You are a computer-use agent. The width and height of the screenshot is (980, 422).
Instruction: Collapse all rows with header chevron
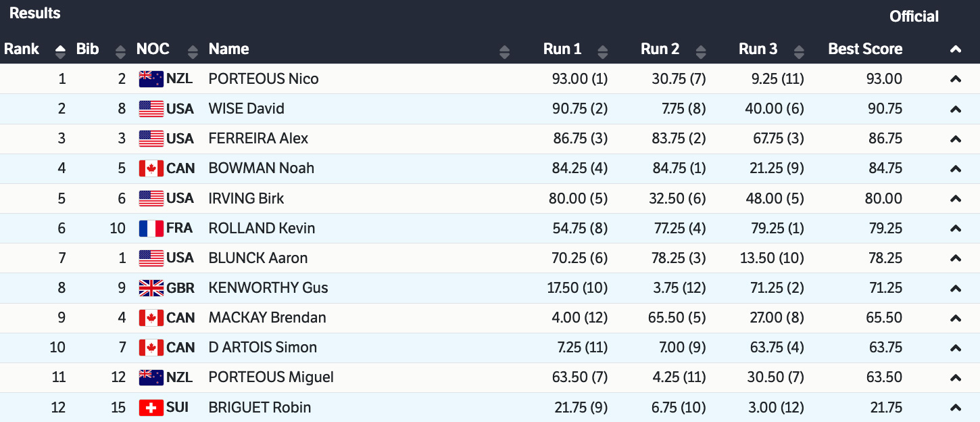pyautogui.click(x=955, y=49)
